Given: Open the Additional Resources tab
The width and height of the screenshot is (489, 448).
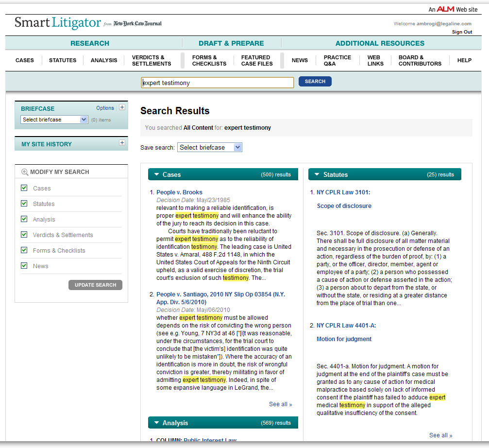Looking at the screenshot, I should pyautogui.click(x=380, y=43).
